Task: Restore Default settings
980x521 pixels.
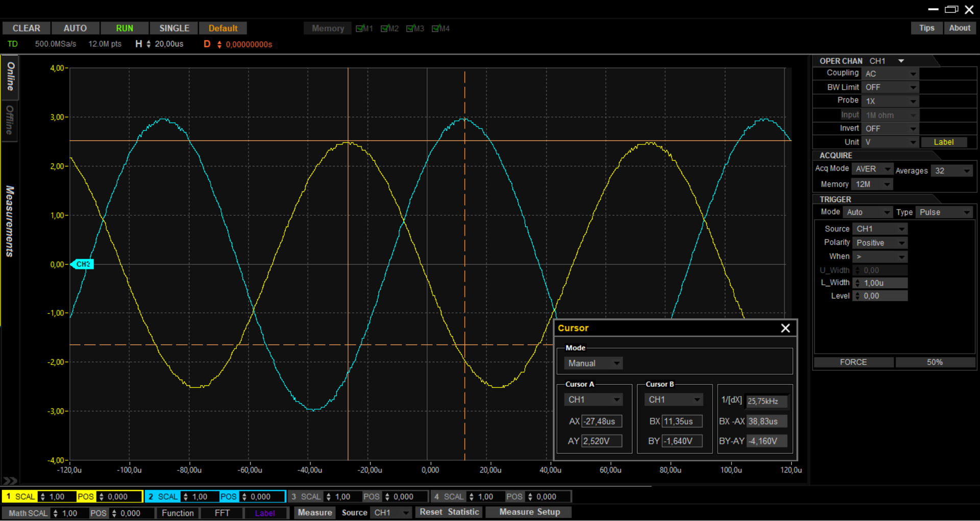Action: (x=223, y=28)
